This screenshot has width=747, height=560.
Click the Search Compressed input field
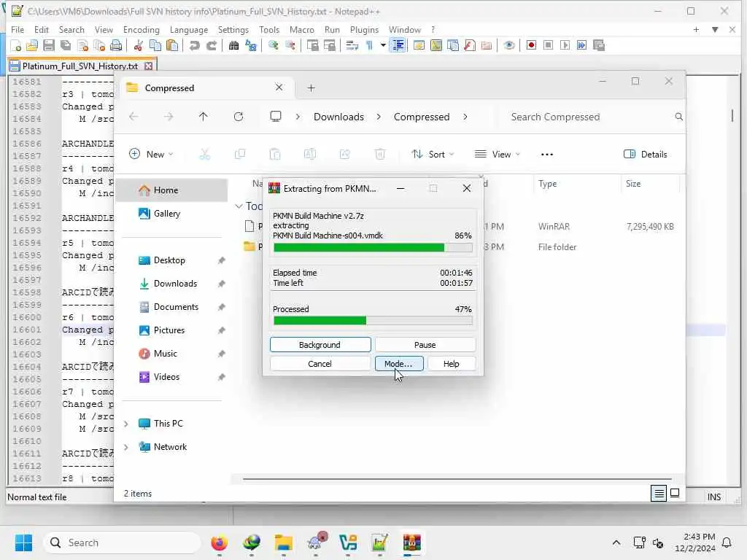[591, 117]
